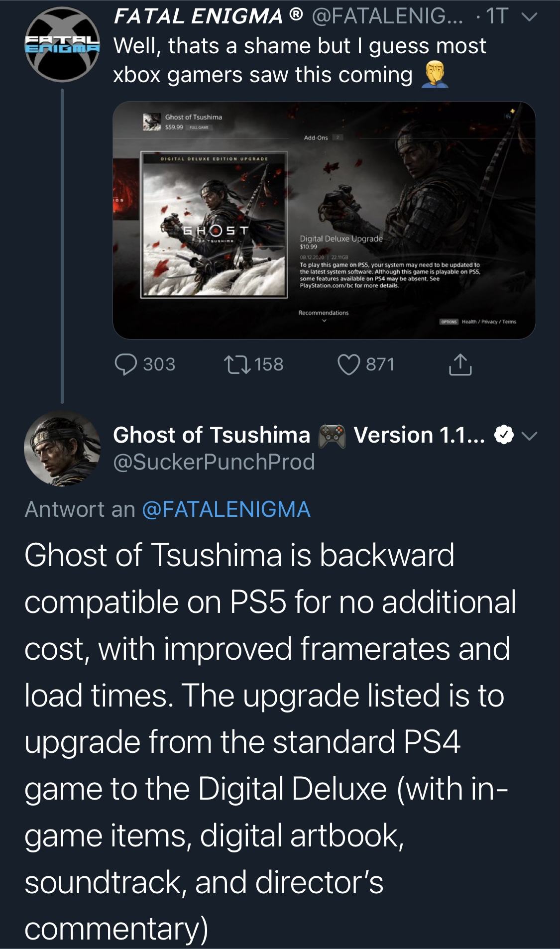
Task: Tap the facepalm emoji in tweet
Action: coord(435,75)
